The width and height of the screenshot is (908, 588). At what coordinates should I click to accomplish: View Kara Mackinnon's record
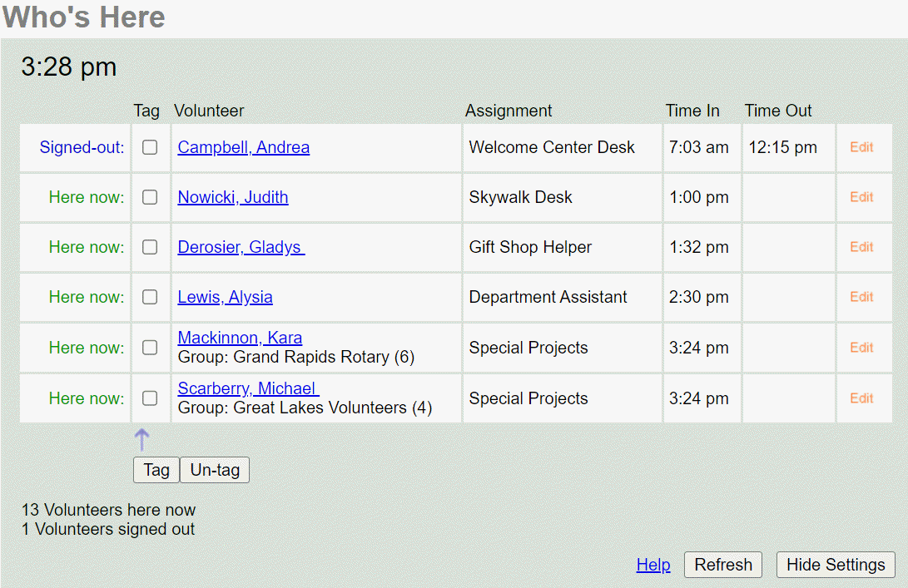pyautogui.click(x=240, y=338)
